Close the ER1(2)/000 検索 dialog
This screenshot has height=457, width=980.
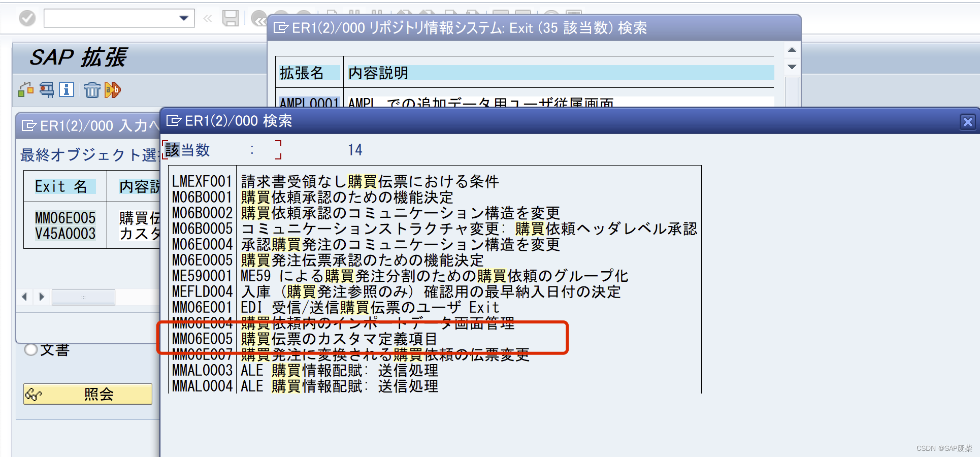tap(967, 122)
